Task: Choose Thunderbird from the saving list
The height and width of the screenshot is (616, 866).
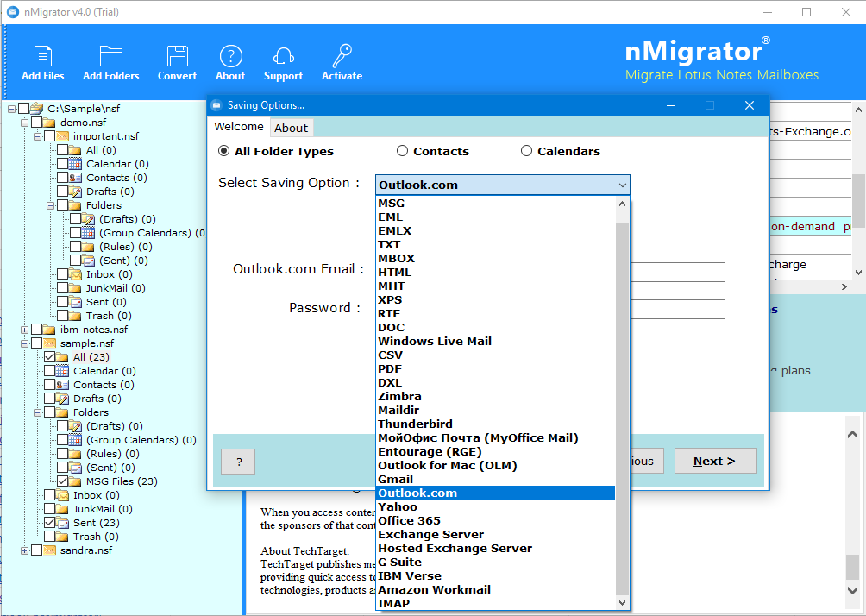Action: tap(495, 424)
